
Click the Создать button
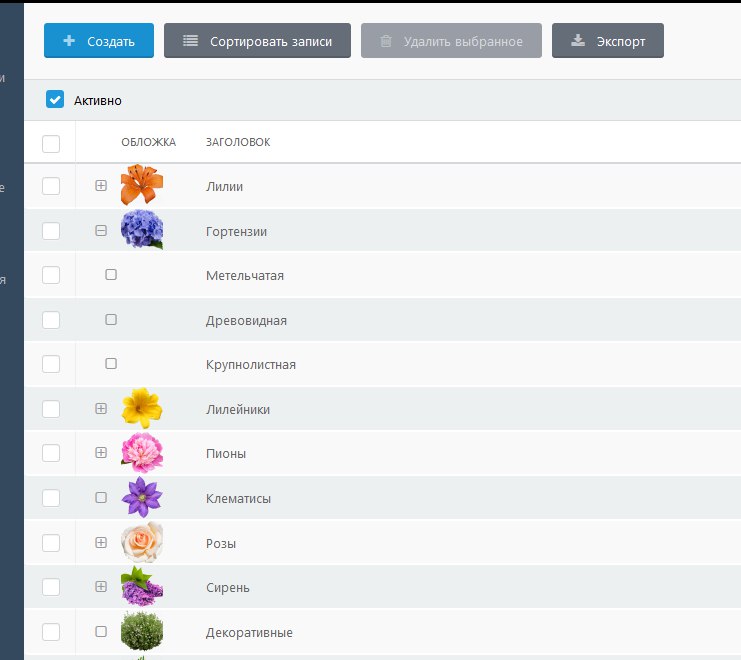tap(99, 41)
